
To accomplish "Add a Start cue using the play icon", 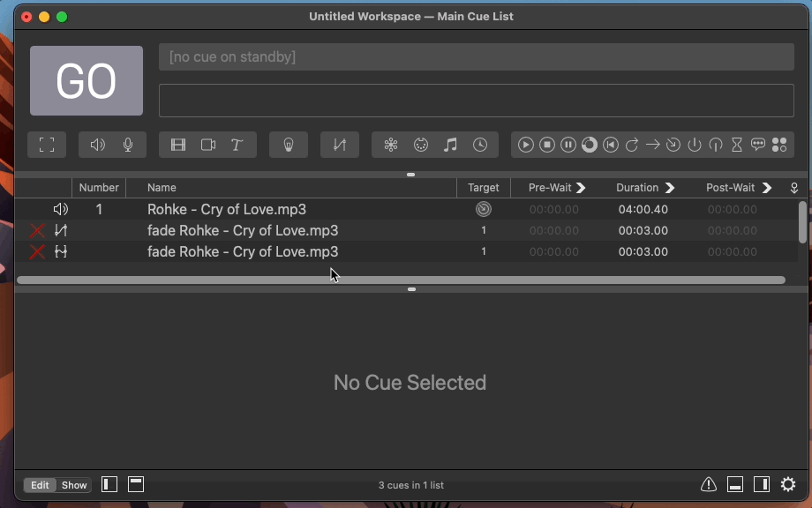I will [526, 145].
